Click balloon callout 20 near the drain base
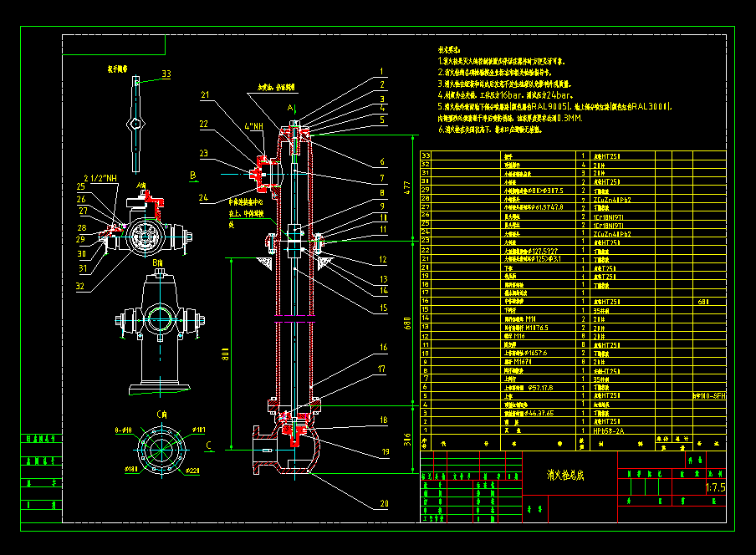 pos(385,502)
